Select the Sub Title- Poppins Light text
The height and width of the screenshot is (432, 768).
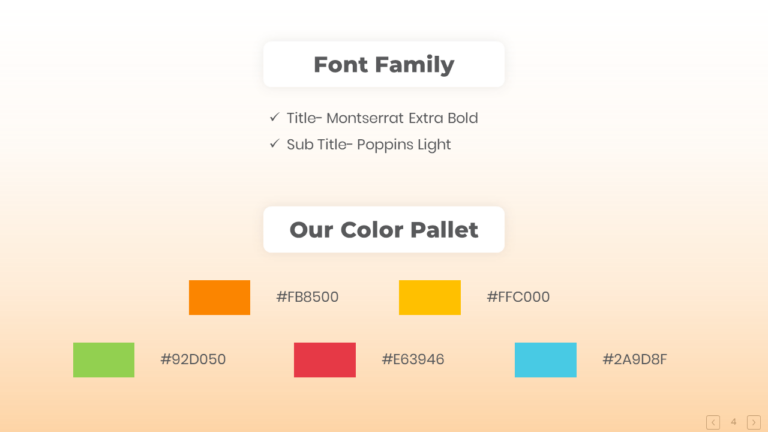coord(368,145)
